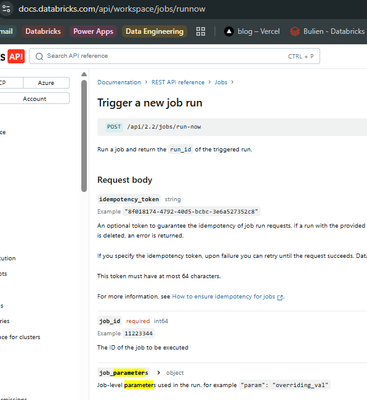Click the 'ce for clusters' sidebar item
Image resolution: width=367 pixels, height=400 pixels.
(x=20, y=337)
